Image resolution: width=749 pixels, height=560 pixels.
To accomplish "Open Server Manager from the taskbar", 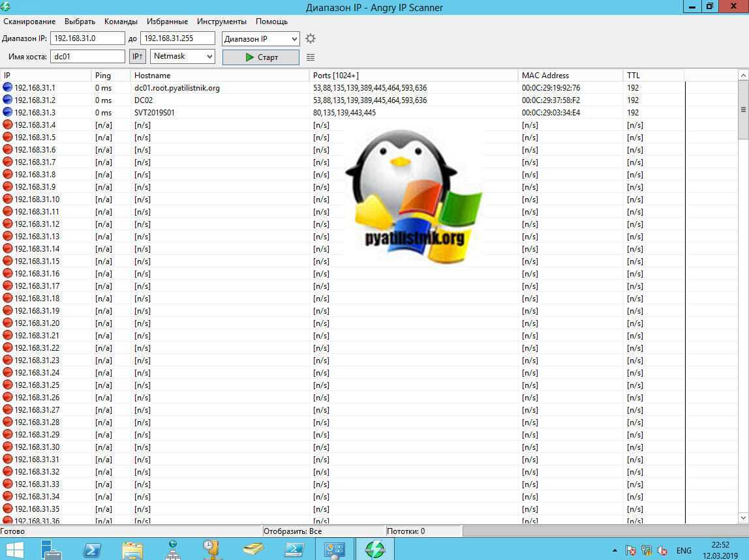I will coord(52,550).
